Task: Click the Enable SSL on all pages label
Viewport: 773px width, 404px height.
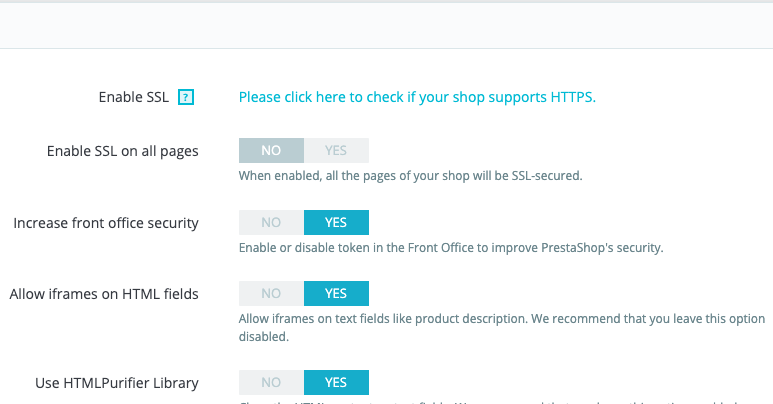Action: click(x=122, y=151)
